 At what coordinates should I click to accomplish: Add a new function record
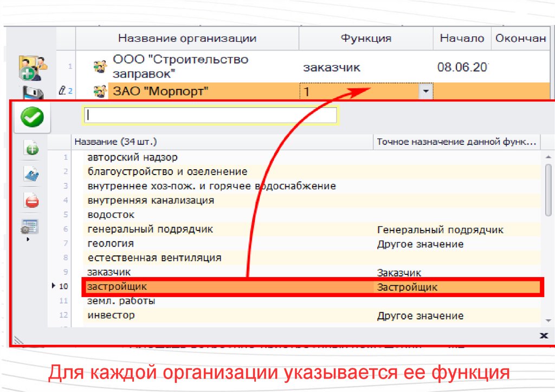coord(31,149)
